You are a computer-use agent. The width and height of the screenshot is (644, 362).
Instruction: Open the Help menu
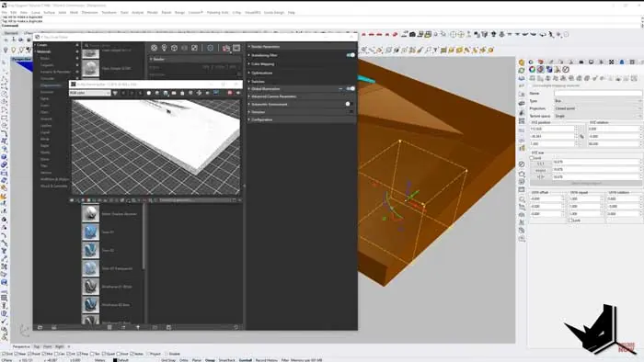292,12
